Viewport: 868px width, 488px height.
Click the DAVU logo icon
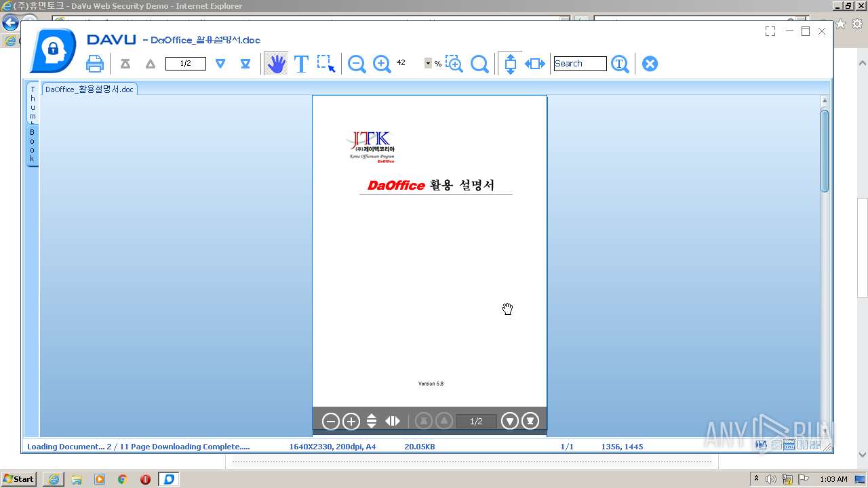pos(53,50)
